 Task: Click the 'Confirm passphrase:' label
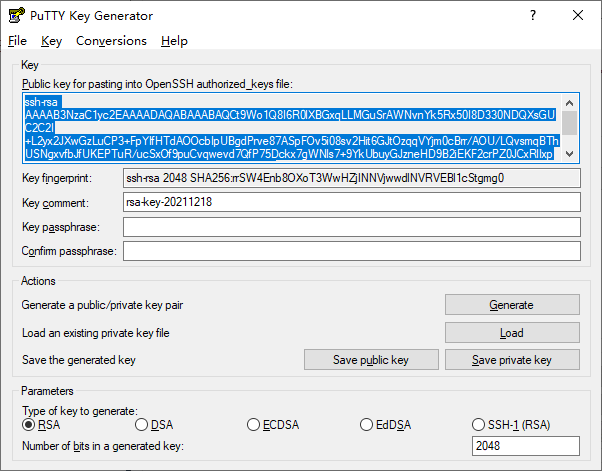(69, 251)
